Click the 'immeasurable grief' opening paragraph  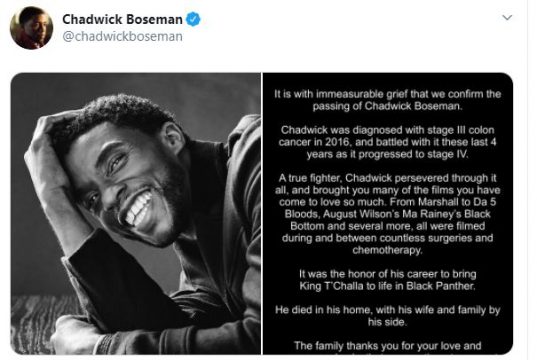click(x=387, y=100)
